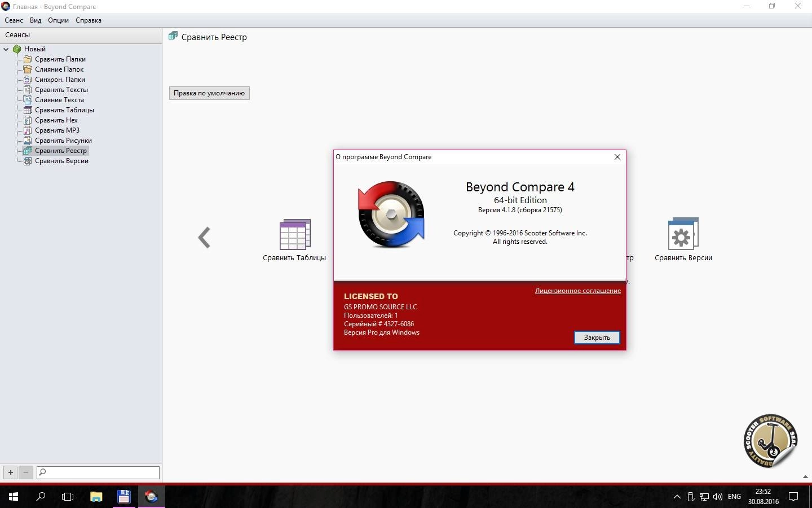812x508 pixels.
Task: Click the 'GS PROMO SOURCE LLC' licensee text
Action: pyautogui.click(x=381, y=307)
